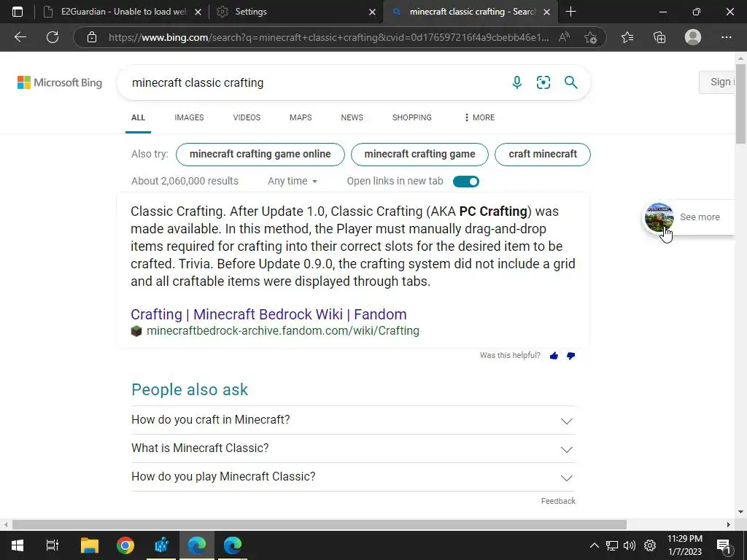Viewport: 747px width, 560px height.
Task: Click the Feedback link
Action: (x=558, y=501)
